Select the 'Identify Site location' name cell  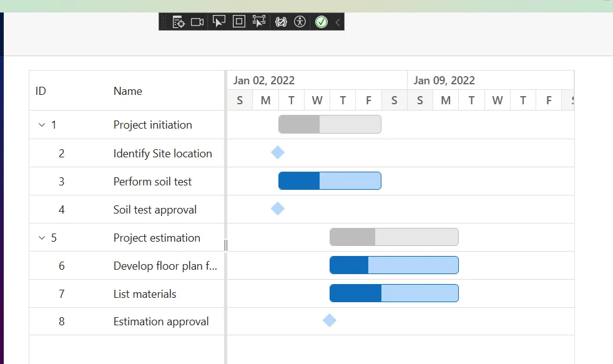tap(166, 153)
